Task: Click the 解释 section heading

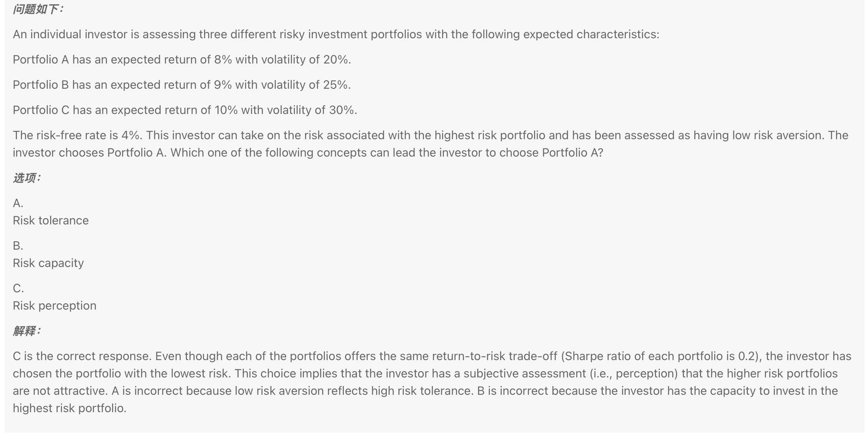Action: tap(26, 331)
